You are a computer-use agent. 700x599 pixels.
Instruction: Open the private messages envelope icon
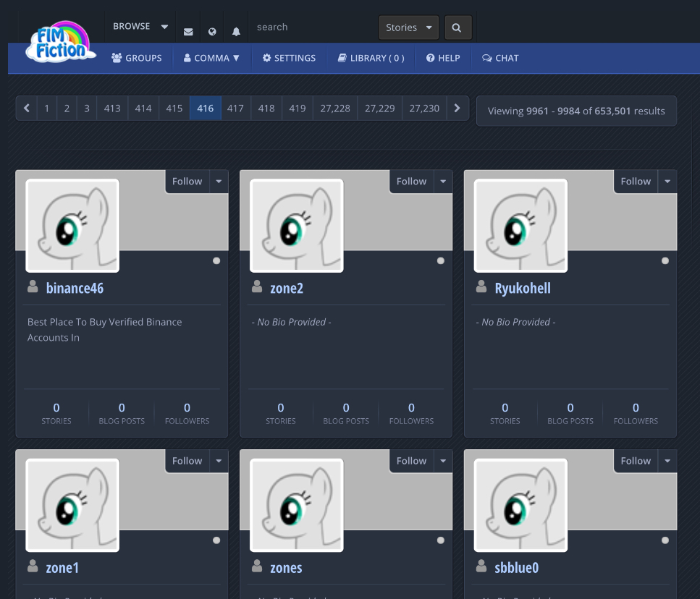[x=188, y=32]
